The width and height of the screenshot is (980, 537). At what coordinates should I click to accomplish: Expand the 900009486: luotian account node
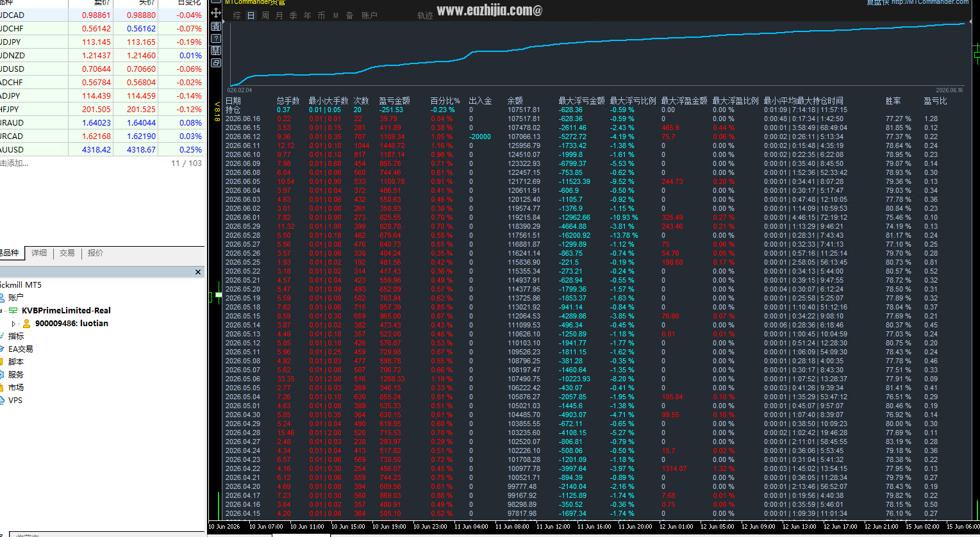13,324
